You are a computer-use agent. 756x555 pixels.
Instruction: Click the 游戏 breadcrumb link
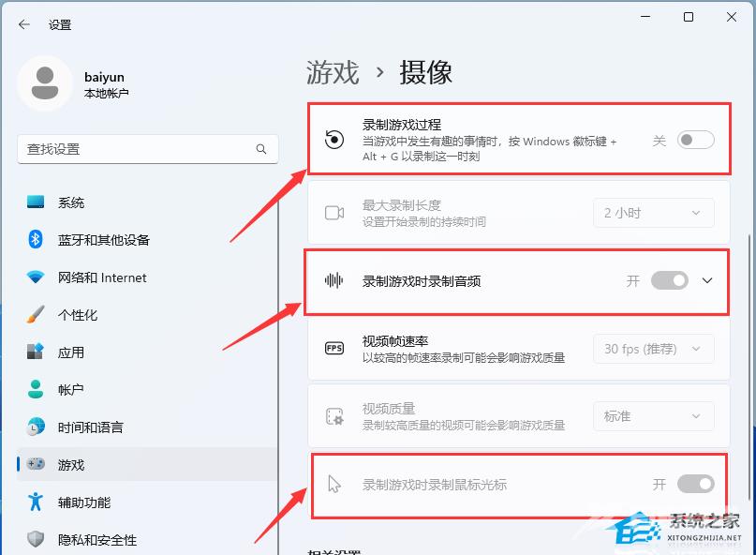point(333,72)
